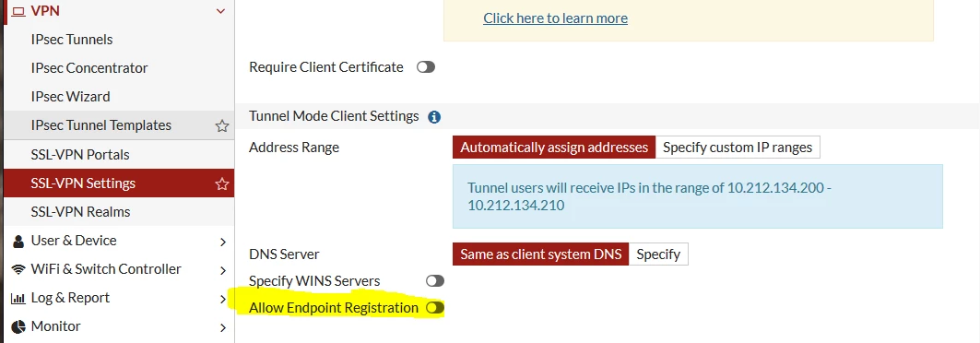Click the star next to SSL-VPN Settings
The image size is (980, 343).
click(222, 183)
